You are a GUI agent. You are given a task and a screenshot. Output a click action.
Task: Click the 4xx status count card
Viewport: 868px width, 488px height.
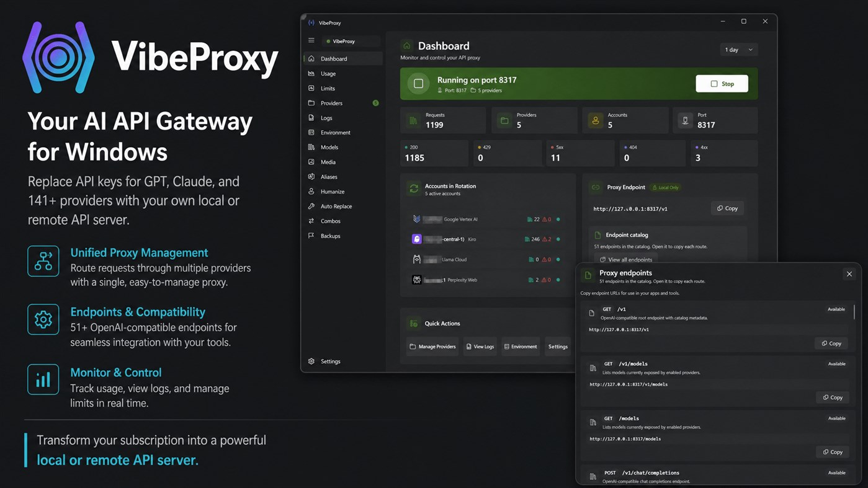coord(724,153)
